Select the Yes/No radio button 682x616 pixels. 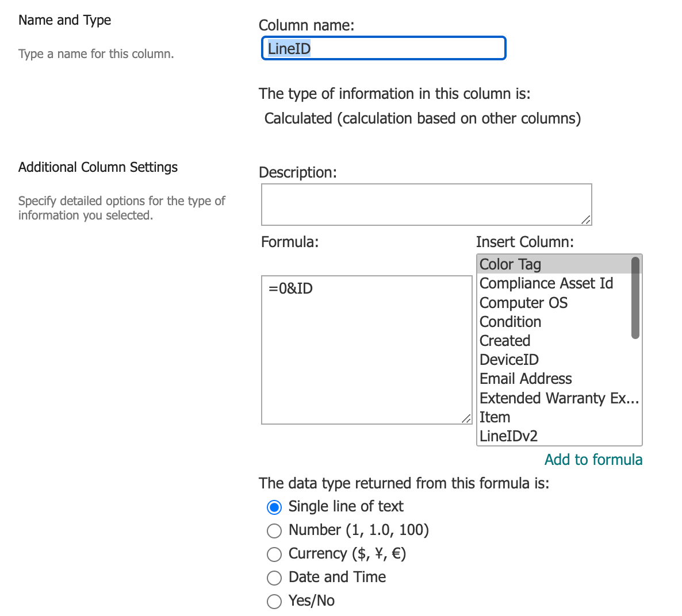click(274, 601)
